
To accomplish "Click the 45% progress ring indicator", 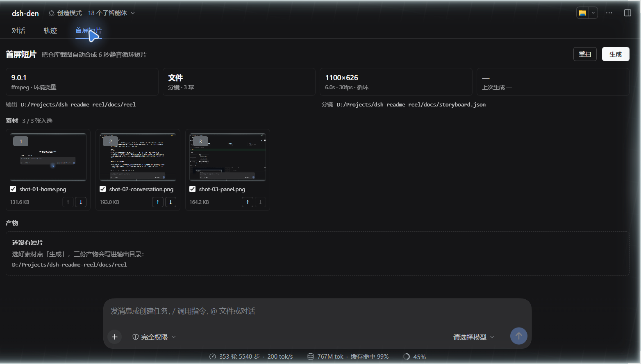I will tap(415, 357).
